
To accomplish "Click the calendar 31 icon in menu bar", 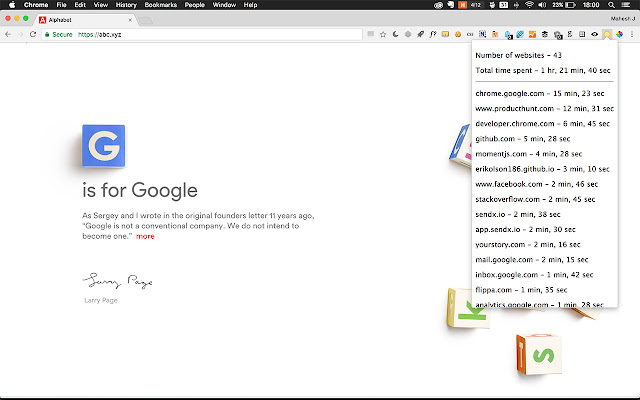I will [x=504, y=5].
